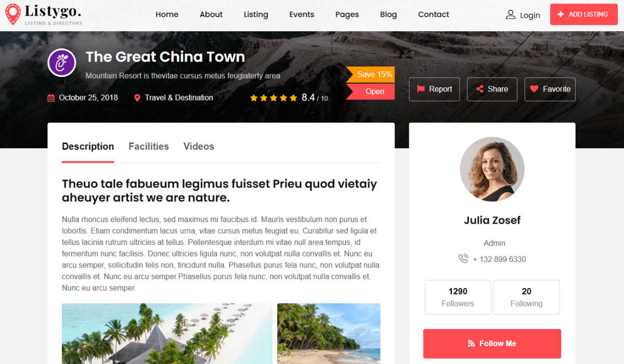Open the Travel & Destination category link
624x364 pixels.
click(x=179, y=98)
